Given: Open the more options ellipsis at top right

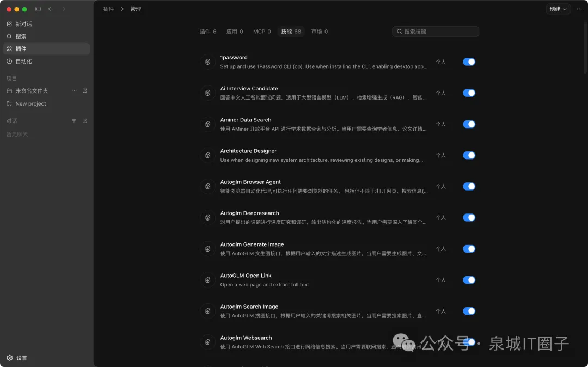Looking at the screenshot, I should pos(579,9).
